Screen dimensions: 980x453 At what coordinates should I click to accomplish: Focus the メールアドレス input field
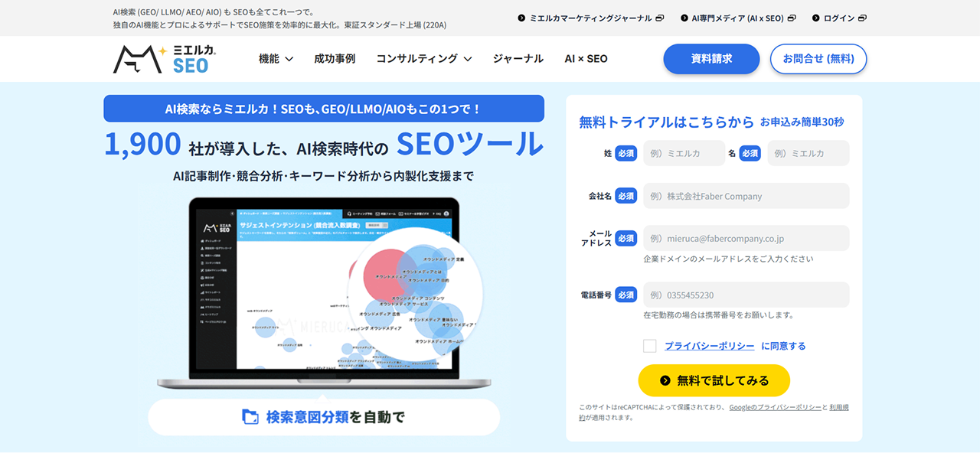coord(746,238)
